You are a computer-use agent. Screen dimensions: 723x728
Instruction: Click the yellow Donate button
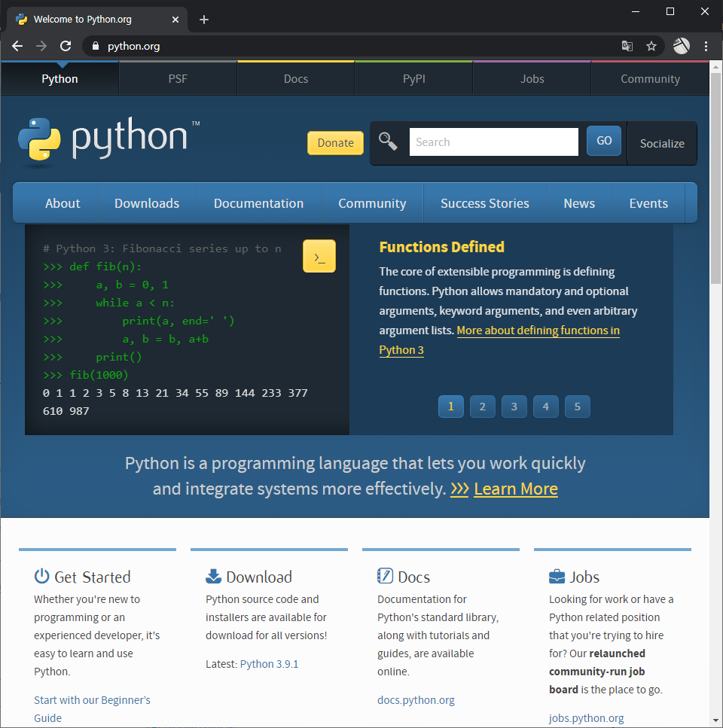click(x=335, y=143)
